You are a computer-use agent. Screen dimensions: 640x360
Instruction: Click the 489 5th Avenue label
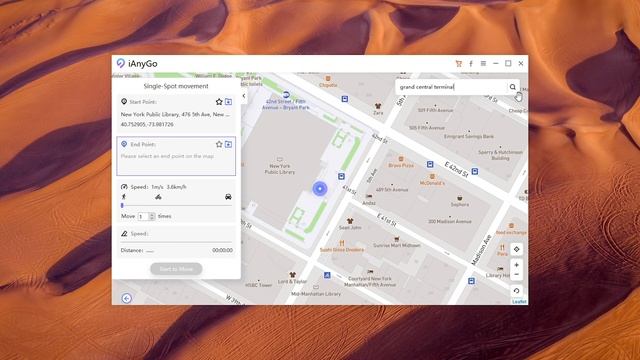392,189
